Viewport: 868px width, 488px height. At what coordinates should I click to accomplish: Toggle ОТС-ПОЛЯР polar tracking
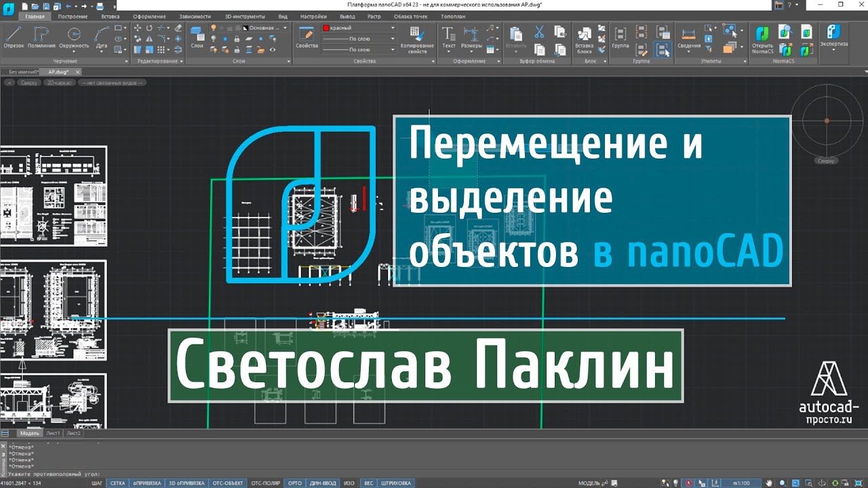[266, 483]
